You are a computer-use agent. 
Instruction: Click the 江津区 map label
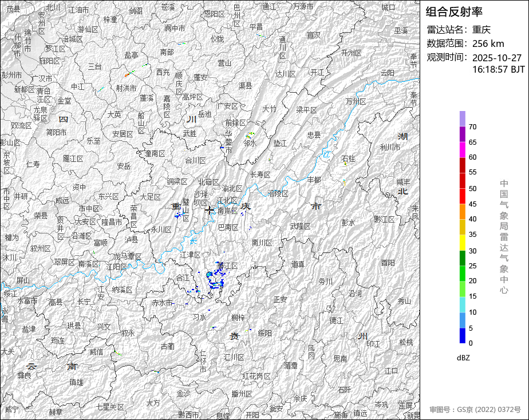point(190,255)
